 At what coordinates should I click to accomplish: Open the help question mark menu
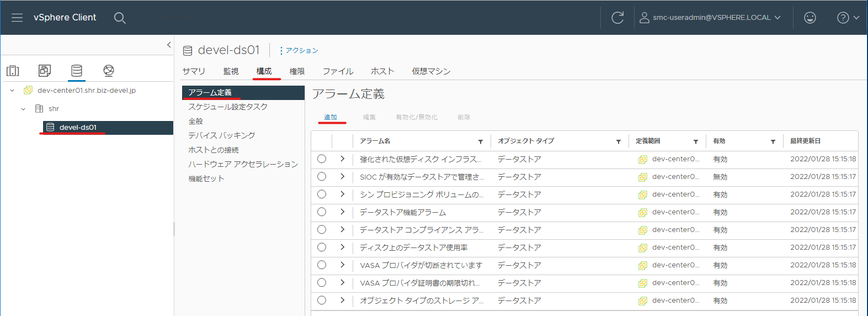[848, 18]
